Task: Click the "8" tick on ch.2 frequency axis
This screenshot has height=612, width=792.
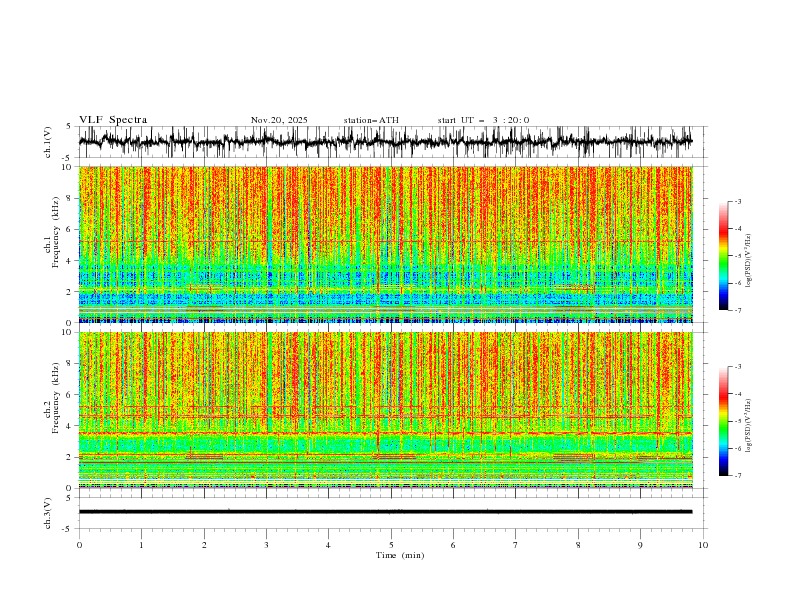Action: pyautogui.click(x=71, y=364)
